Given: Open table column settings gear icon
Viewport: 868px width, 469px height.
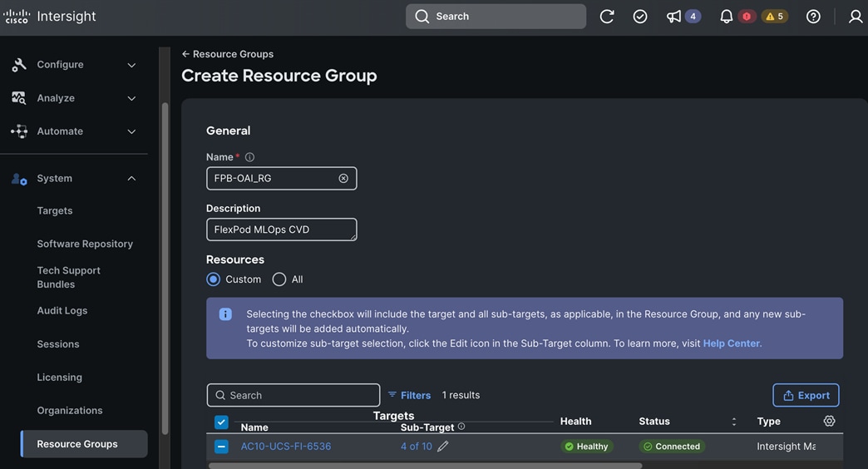Looking at the screenshot, I should 829,421.
